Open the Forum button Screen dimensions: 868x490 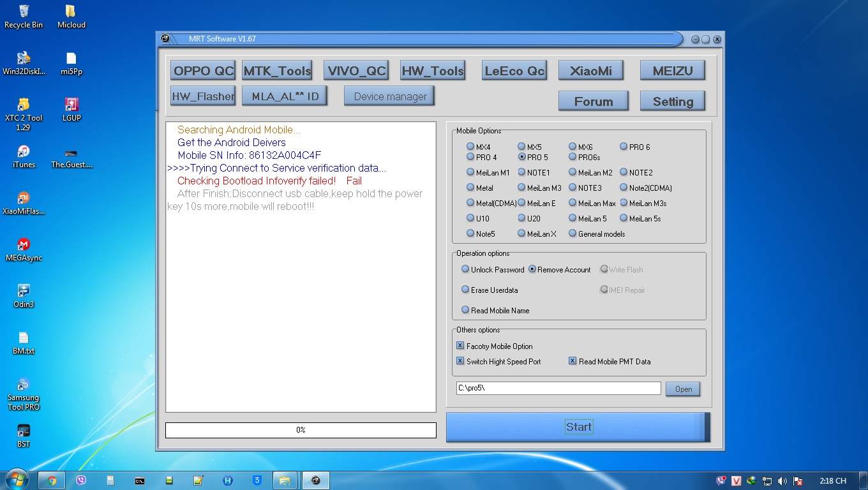594,101
